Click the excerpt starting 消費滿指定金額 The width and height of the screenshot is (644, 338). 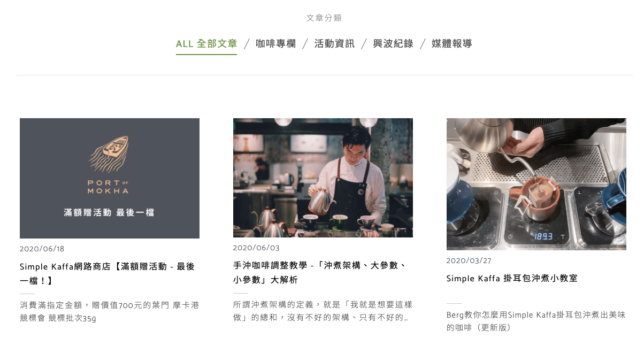tap(110, 311)
